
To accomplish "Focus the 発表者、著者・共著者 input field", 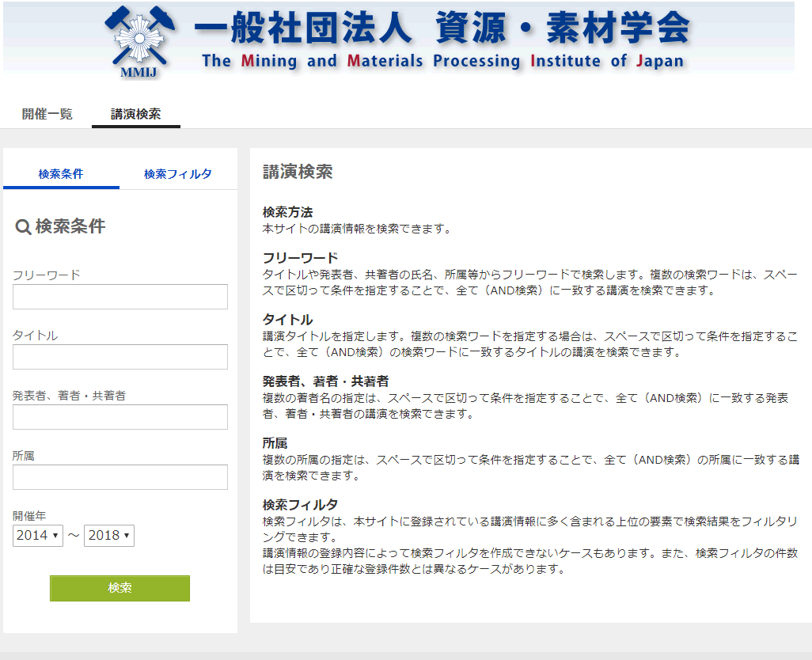I will [120, 417].
